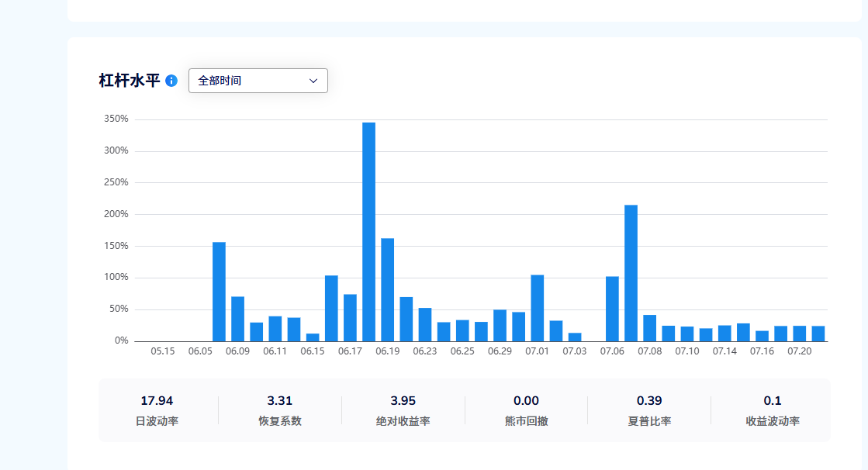
Task: Click the 350% y-axis label
Action: (116, 119)
